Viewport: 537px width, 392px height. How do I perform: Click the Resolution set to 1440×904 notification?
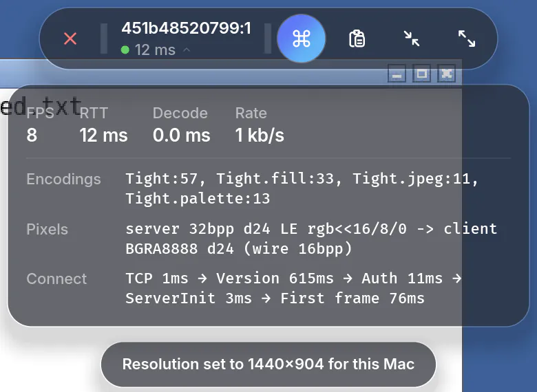pyautogui.click(x=268, y=364)
